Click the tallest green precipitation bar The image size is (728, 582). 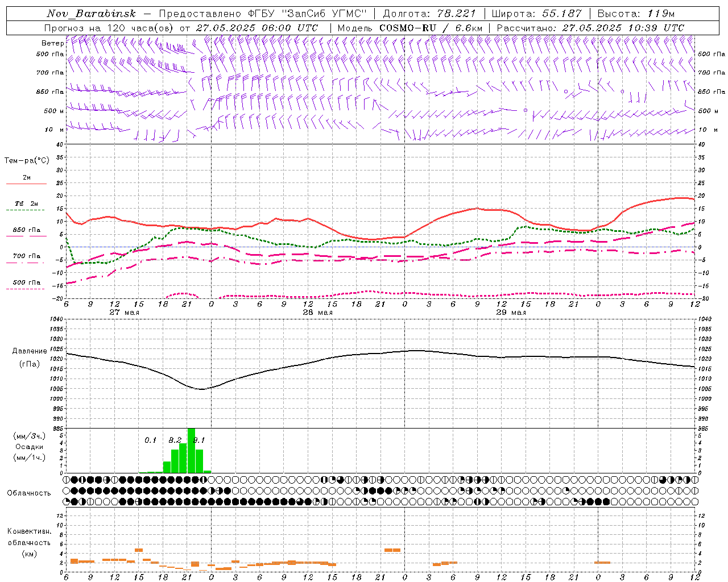tap(191, 450)
